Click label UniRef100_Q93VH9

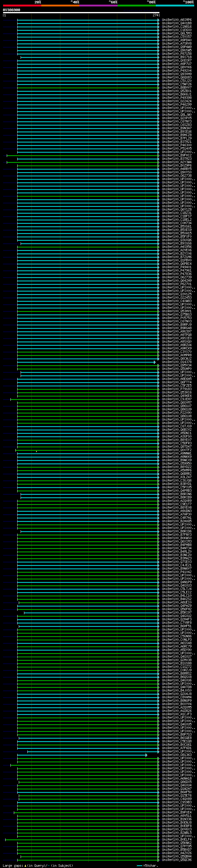[177, 74]
